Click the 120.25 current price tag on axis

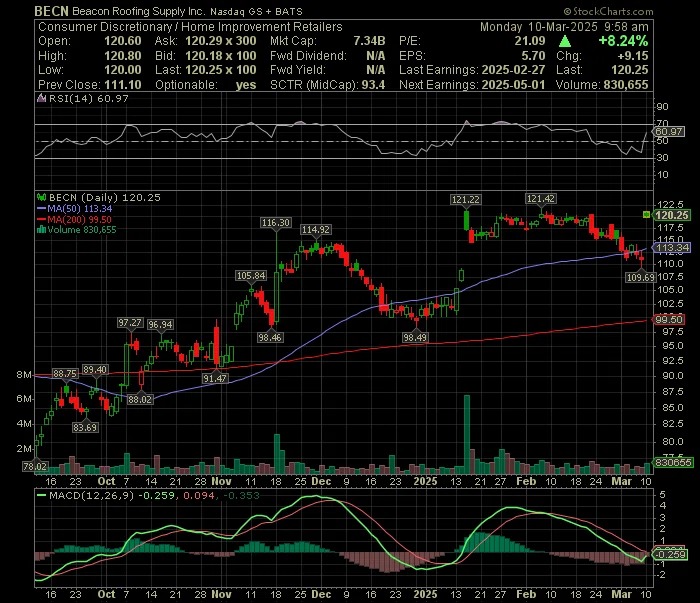(x=671, y=215)
